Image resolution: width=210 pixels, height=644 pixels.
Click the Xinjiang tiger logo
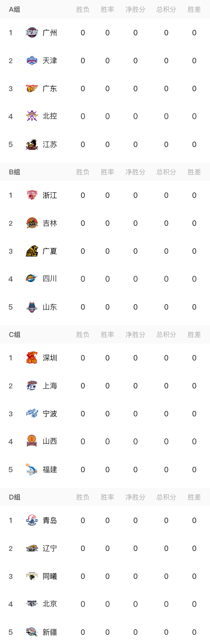[32, 632]
